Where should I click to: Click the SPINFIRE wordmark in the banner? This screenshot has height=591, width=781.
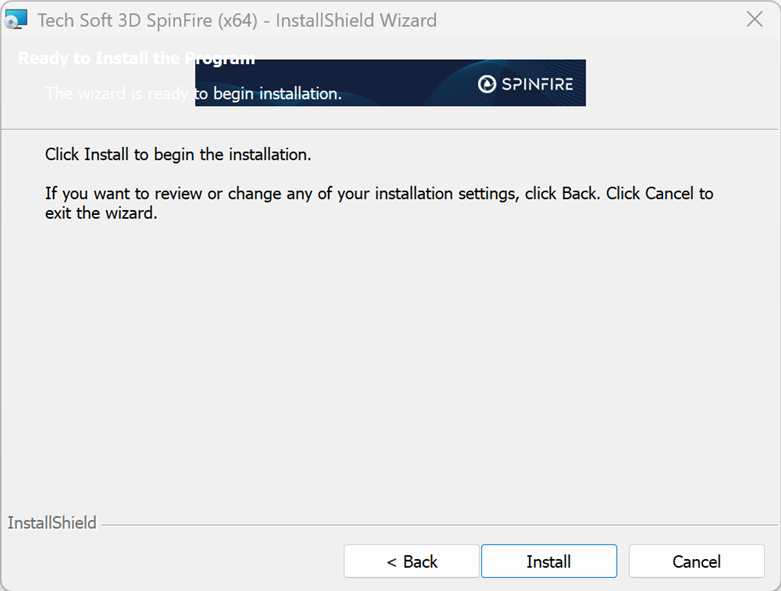pos(537,84)
